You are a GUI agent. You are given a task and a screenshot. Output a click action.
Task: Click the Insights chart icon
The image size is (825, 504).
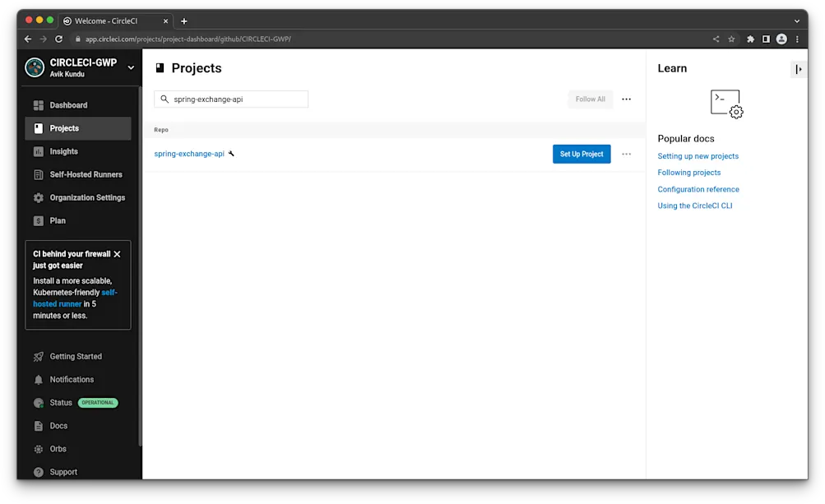point(39,151)
